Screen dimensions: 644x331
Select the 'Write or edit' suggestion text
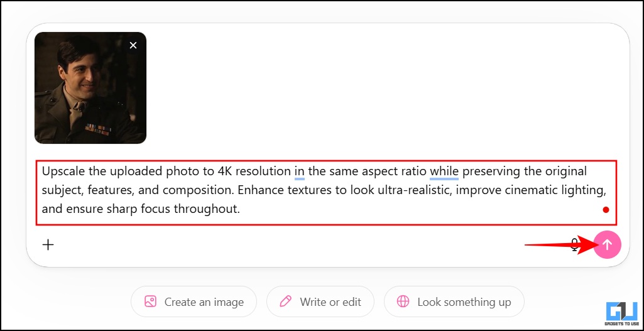click(x=330, y=302)
